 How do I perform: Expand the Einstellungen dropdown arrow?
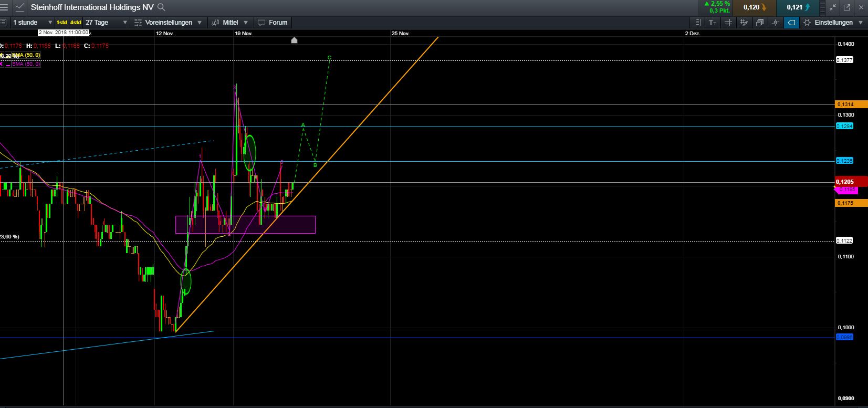[860, 23]
